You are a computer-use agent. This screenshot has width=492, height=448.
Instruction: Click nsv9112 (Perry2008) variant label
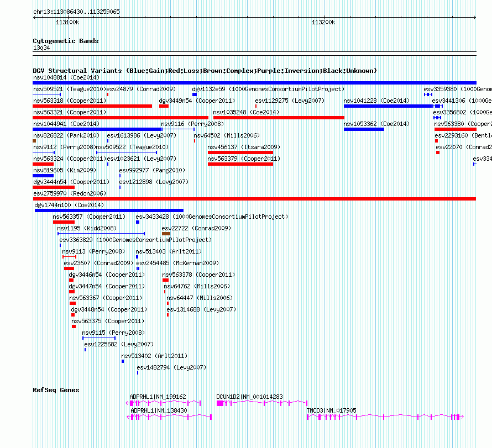(64, 147)
